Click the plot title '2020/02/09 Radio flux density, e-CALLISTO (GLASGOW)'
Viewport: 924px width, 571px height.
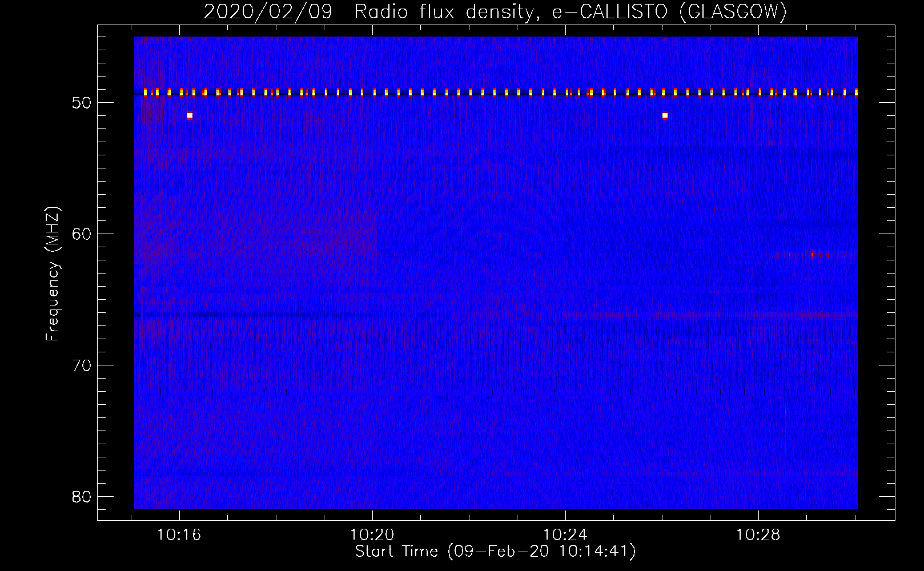495,12
